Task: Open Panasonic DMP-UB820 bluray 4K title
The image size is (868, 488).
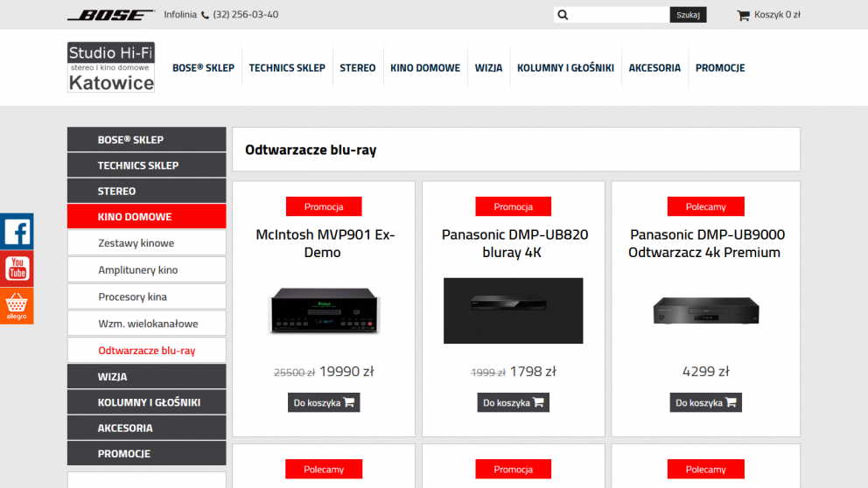Action: coord(514,243)
